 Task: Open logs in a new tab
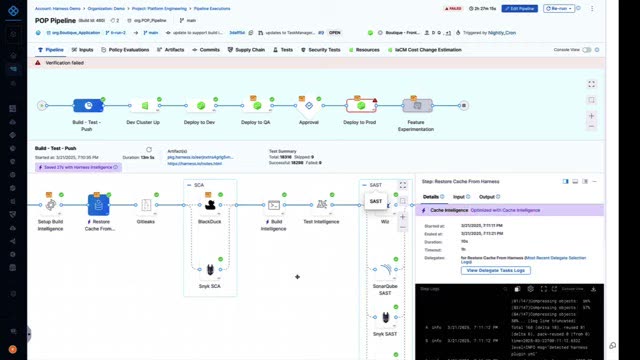(554, 289)
